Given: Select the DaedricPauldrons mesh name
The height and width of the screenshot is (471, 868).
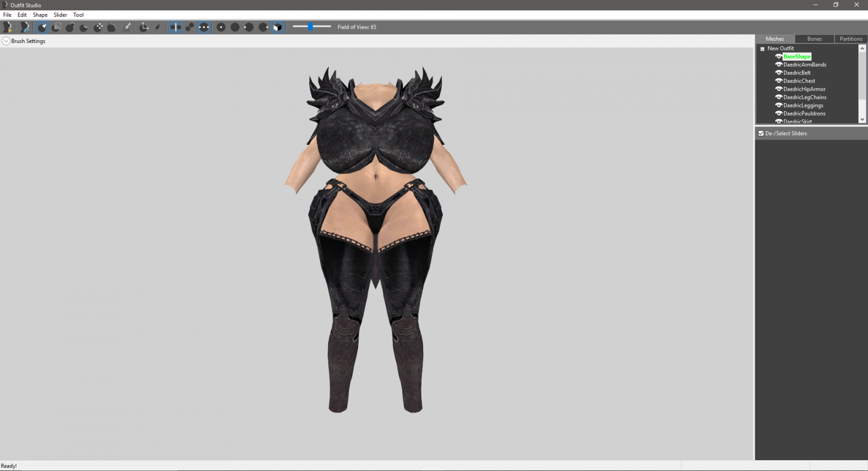Looking at the screenshot, I should pyautogui.click(x=805, y=113).
